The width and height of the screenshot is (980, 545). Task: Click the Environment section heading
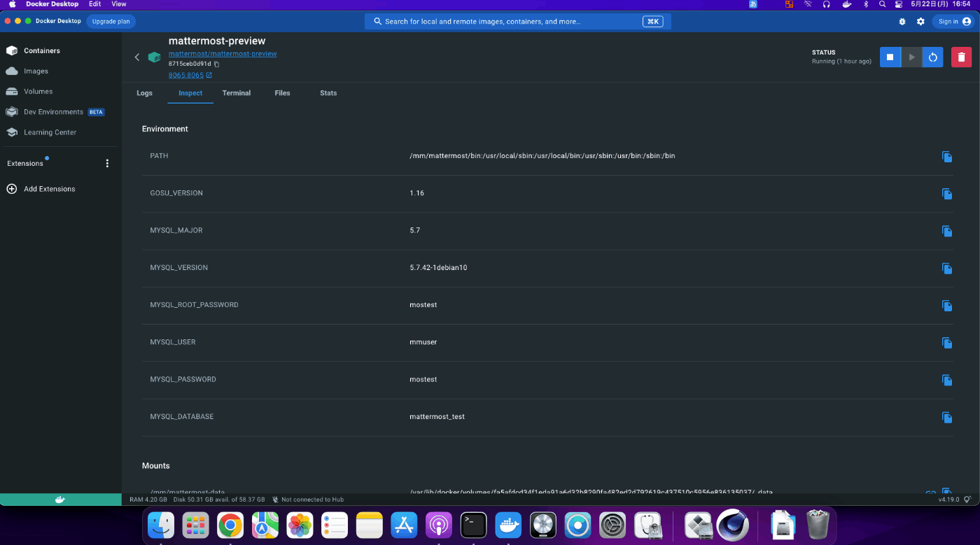165,129
